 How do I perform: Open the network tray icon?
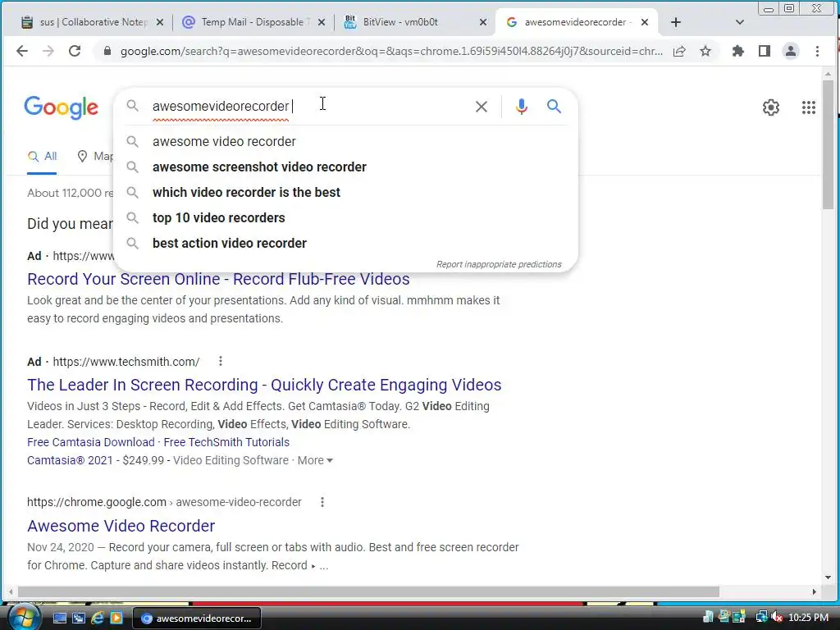click(760, 617)
